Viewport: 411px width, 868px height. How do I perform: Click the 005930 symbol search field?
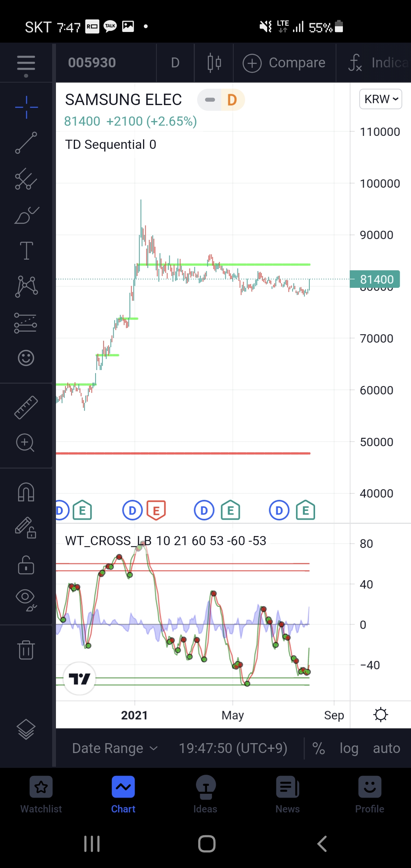coord(92,63)
